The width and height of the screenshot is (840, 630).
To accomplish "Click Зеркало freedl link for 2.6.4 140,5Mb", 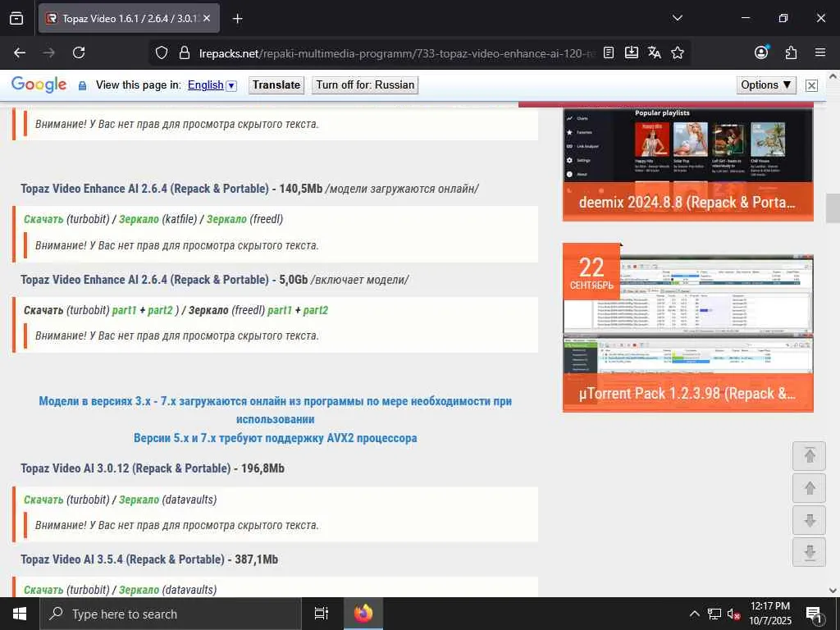I will tap(226, 219).
